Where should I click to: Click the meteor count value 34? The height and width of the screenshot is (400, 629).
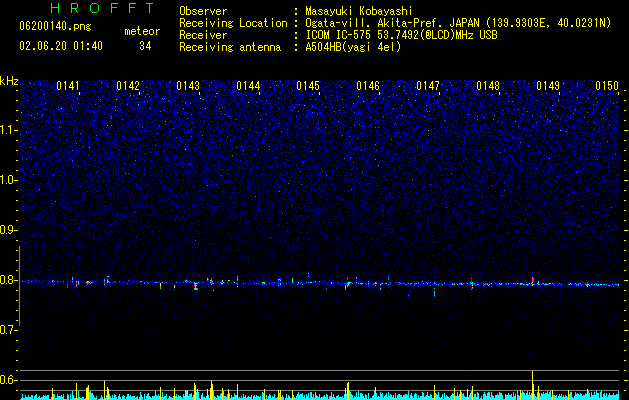tap(145, 46)
